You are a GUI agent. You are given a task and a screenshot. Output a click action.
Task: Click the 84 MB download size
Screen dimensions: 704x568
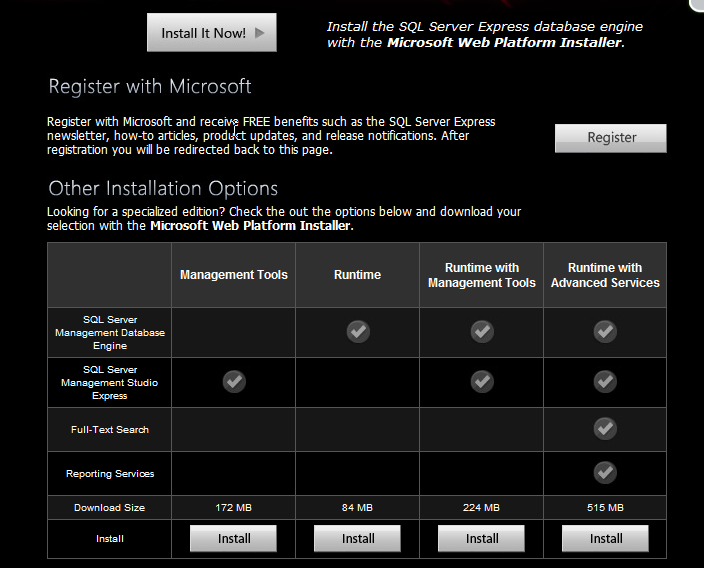click(x=357, y=508)
